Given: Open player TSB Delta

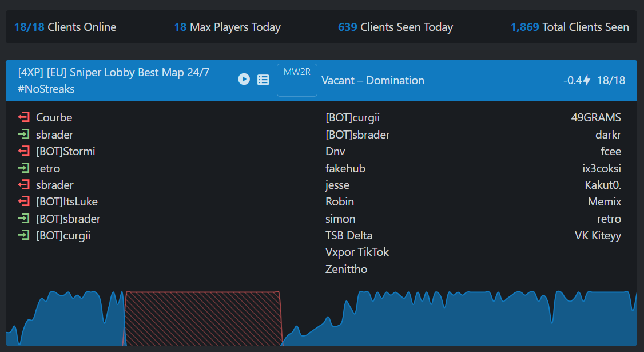Looking at the screenshot, I should point(349,236).
